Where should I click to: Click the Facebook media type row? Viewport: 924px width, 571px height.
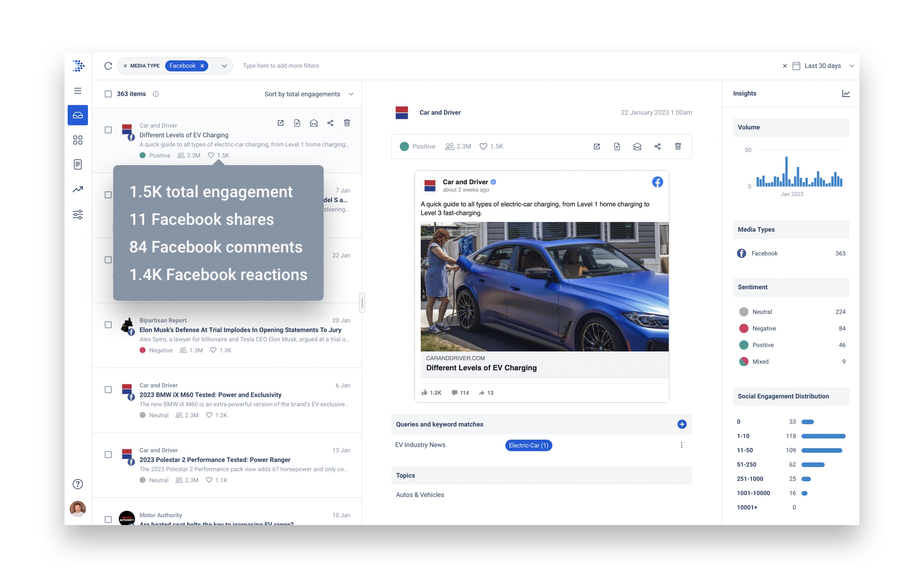[x=791, y=254]
